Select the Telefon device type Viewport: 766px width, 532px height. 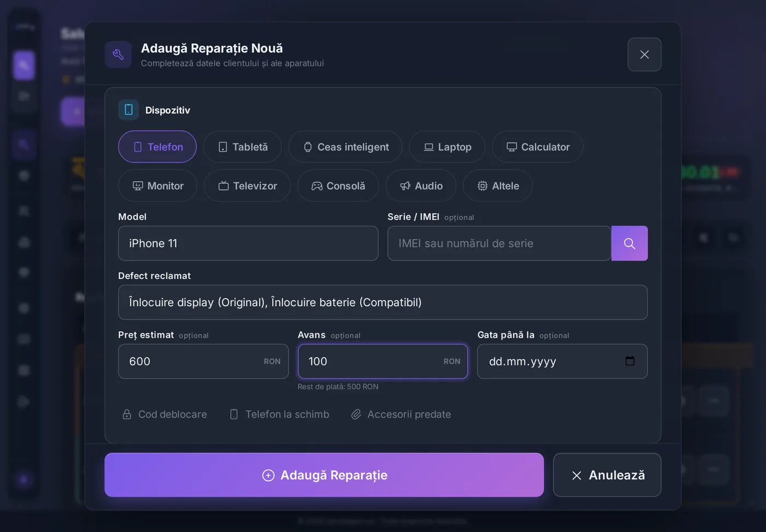pos(157,147)
